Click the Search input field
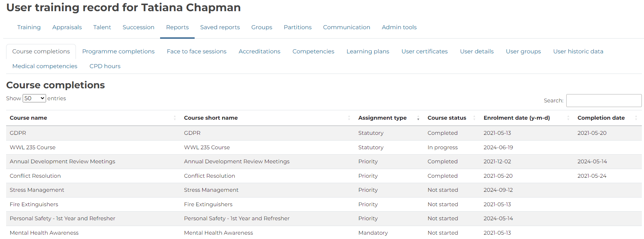This screenshot has width=644, height=239. 604,101
